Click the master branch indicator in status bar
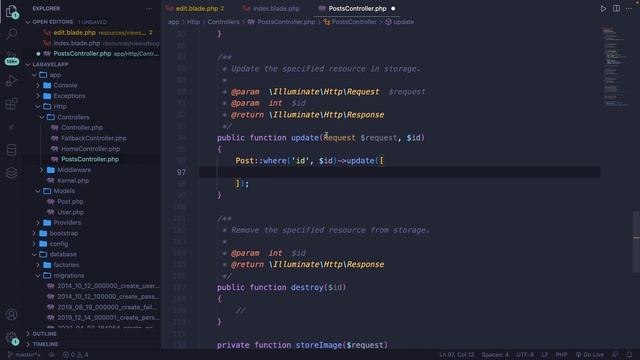Screen dimensions: 640x360 click(x=24, y=355)
